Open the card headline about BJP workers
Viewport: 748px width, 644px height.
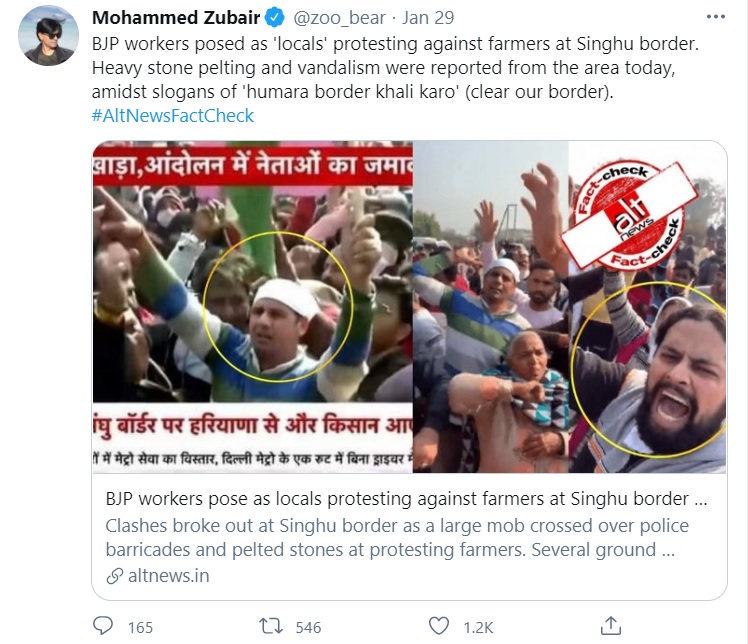(x=406, y=499)
